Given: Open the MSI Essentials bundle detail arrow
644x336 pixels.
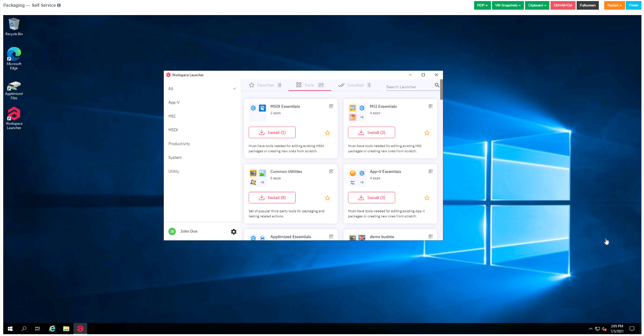Looking at the screenshot, I should pos(430,106).
